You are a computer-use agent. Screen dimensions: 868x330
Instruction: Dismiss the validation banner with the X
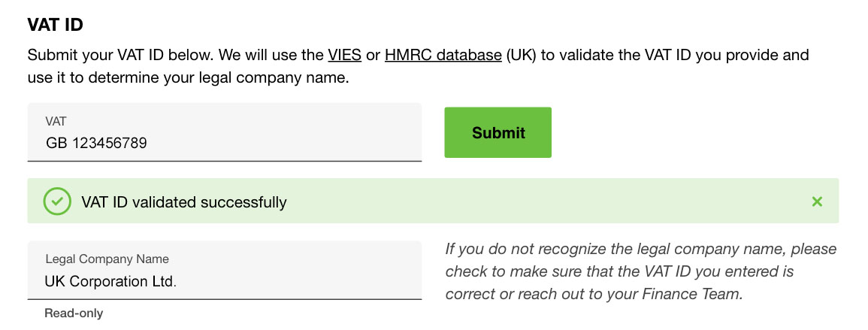(x=816, y=201)
